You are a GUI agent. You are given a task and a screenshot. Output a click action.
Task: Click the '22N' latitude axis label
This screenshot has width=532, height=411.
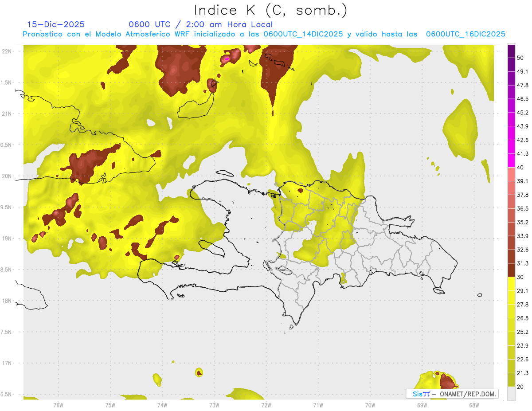click(7, 51)
